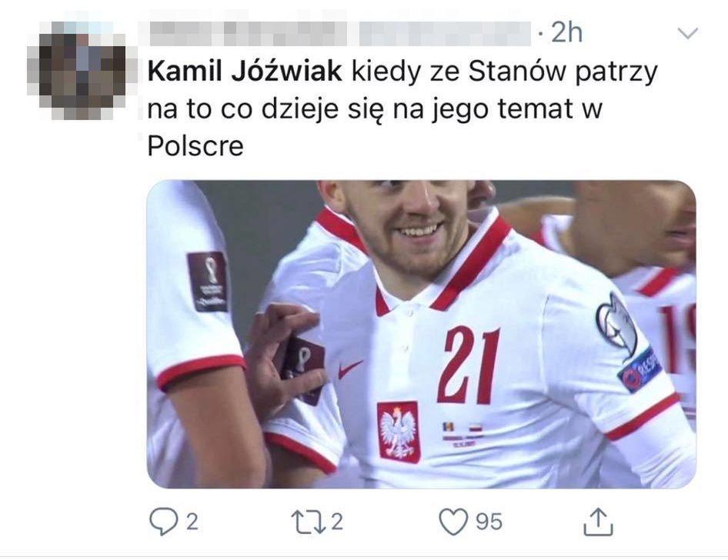Viewport: 728px width, 560px height.
Task: Click the Polish eagle crest in the photo
Action: [399, 432]
